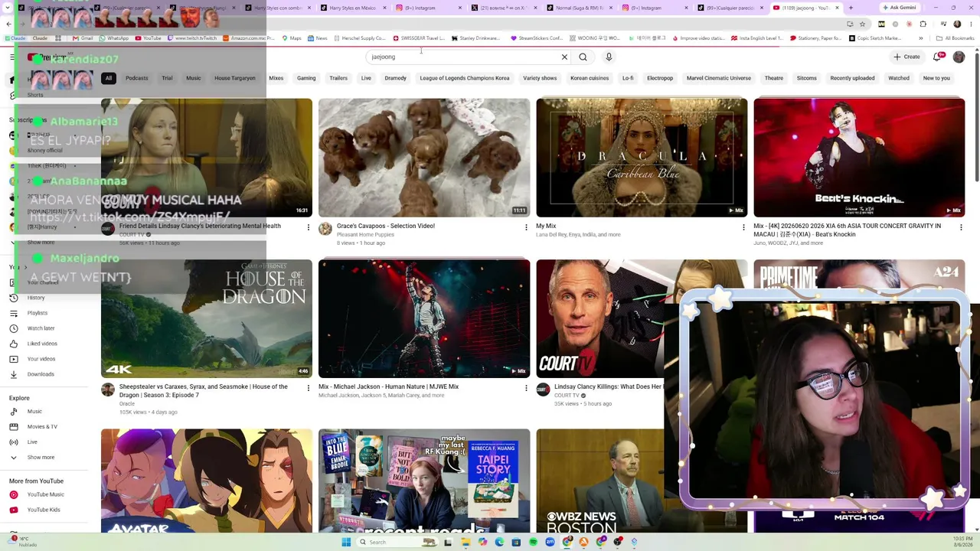Viewport: 980px width, 551px height.
Task: Open All Bookmarks folder
Action: click(956, 38)
